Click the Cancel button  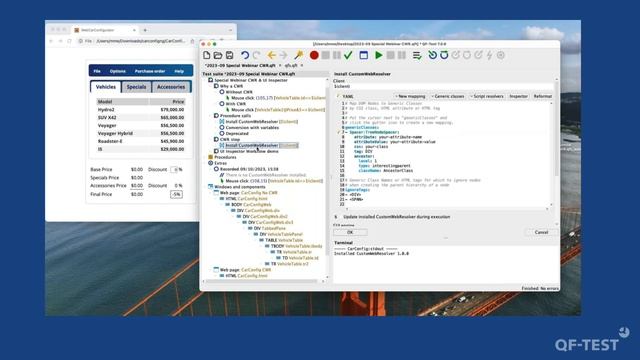(x=541, y=232)
